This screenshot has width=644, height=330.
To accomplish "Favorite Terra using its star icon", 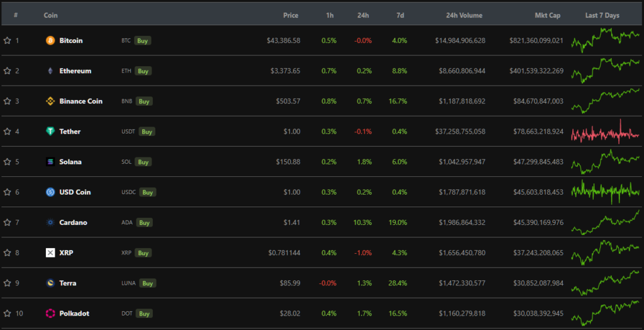I will point(8,283).
